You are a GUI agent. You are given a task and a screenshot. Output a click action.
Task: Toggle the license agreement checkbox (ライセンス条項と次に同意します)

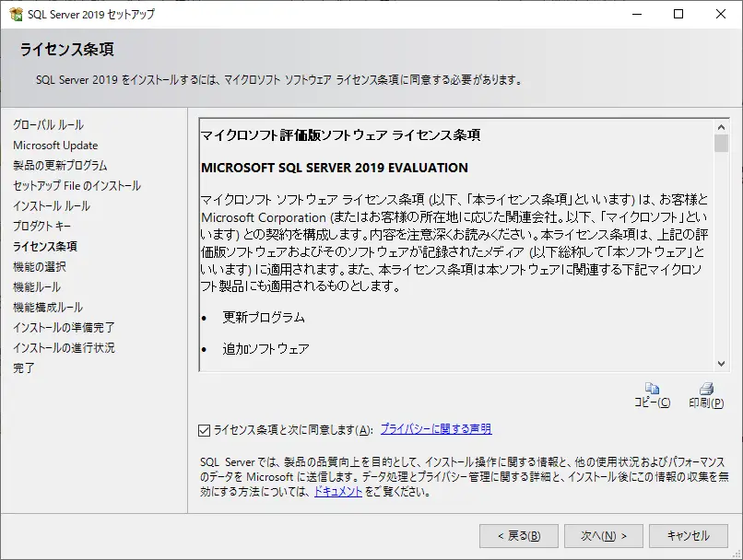pyautogui.click(x=205, y=430)
